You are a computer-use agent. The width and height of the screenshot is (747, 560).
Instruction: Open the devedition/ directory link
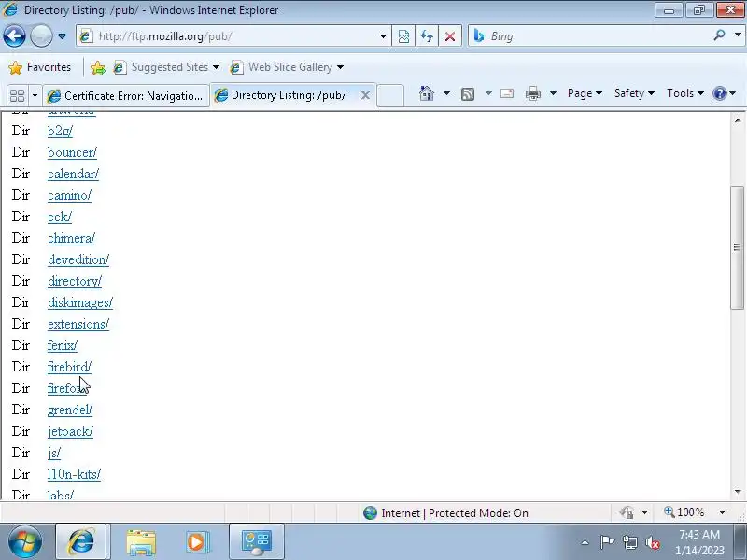tap(78, 259)
